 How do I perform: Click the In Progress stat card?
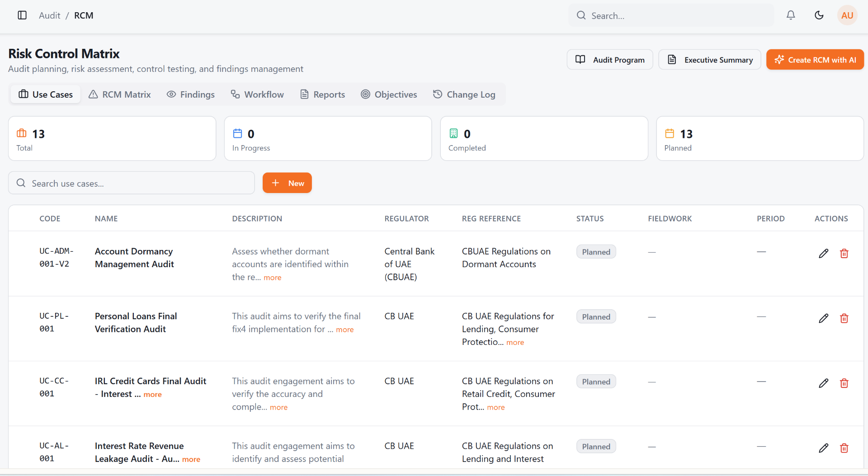[x=328, y=138]
